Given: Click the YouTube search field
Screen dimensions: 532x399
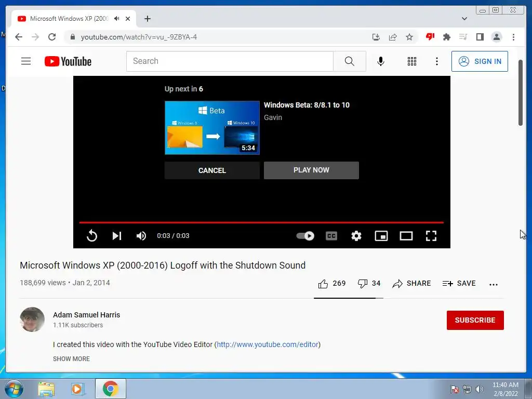Looking at the screenshot, I should [230, 61].
